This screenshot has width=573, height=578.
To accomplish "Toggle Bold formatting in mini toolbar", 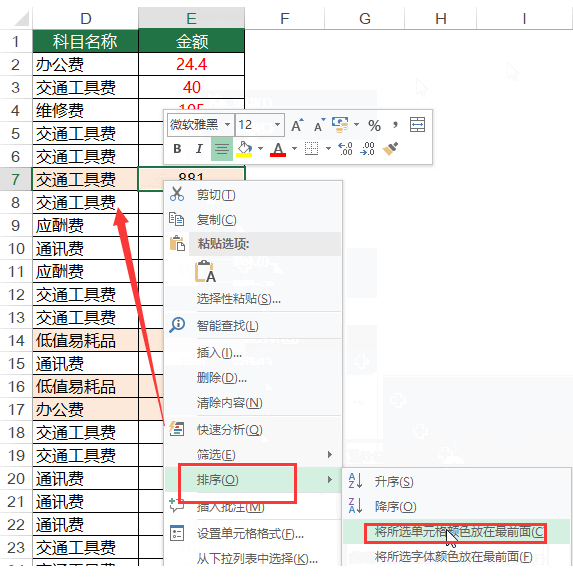I will (x=177, y=149).
